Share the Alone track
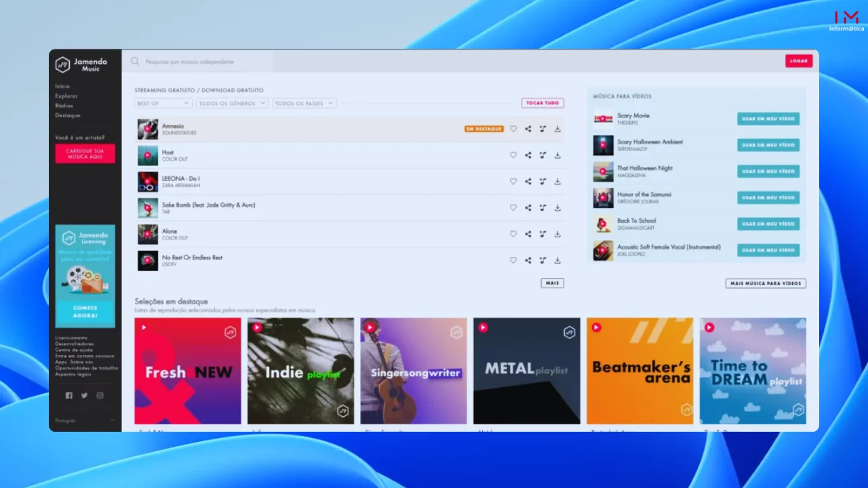This screenshot has width=868, height=488. click(x=528, y=234)
